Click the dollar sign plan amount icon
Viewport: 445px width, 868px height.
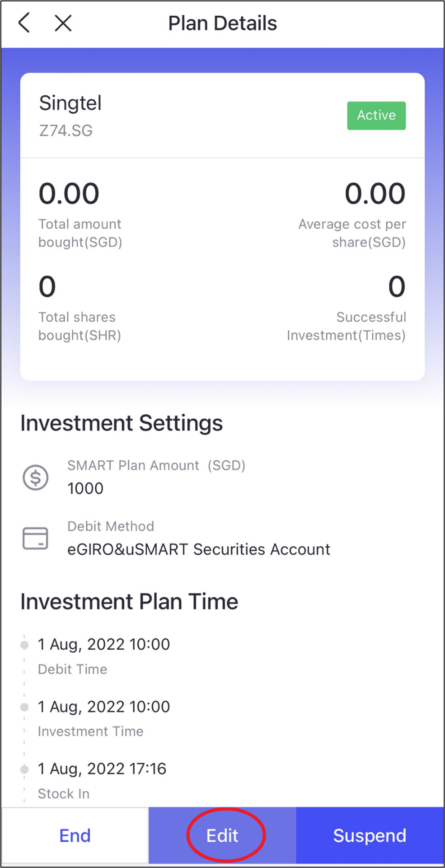[35, 478]
